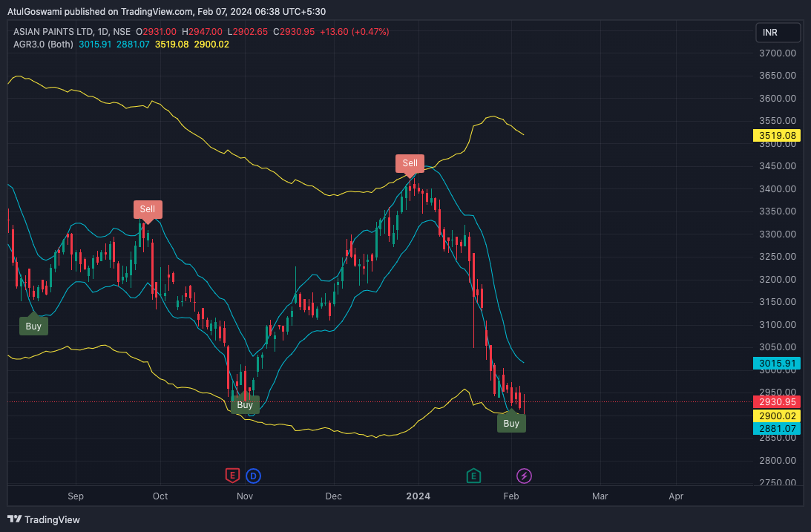Click the legend value 3015.91 in cyan
This screenshot has width=811, height=532.
pos(95,45)
